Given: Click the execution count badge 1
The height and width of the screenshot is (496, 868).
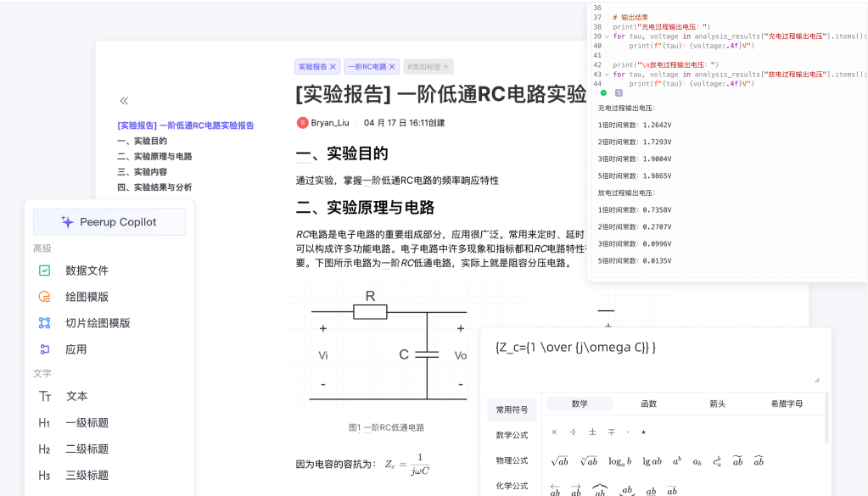Looking at the screenshot, I should (619, 93).
